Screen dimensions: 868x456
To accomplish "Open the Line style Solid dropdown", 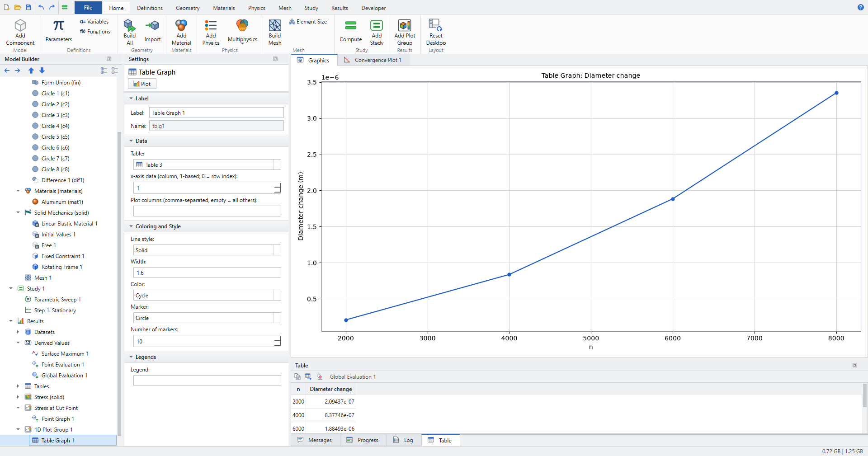I will (x=207, y=250).
